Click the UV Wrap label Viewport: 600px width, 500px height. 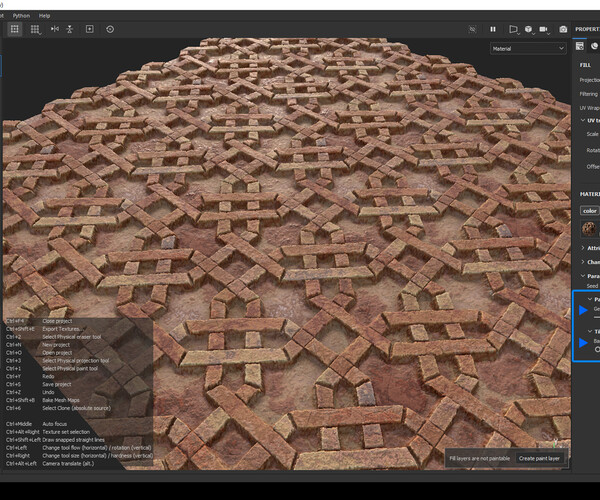pyautogui.click(x=589, y=108)
